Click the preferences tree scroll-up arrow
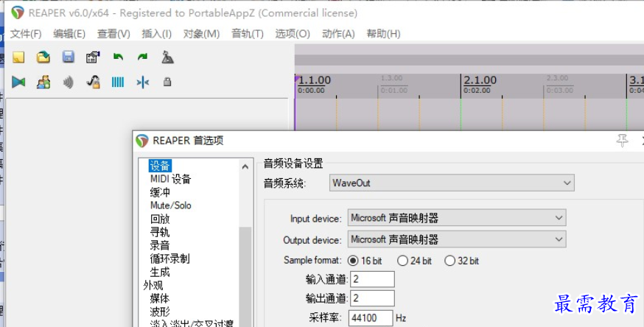This screenshot has width=644, height=327. tap(245, 166)
